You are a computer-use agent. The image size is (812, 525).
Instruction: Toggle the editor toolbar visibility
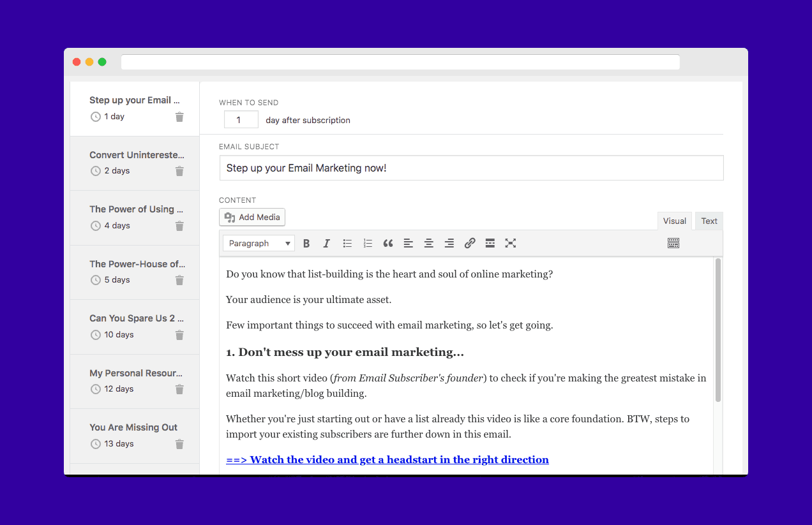(673, 243)
